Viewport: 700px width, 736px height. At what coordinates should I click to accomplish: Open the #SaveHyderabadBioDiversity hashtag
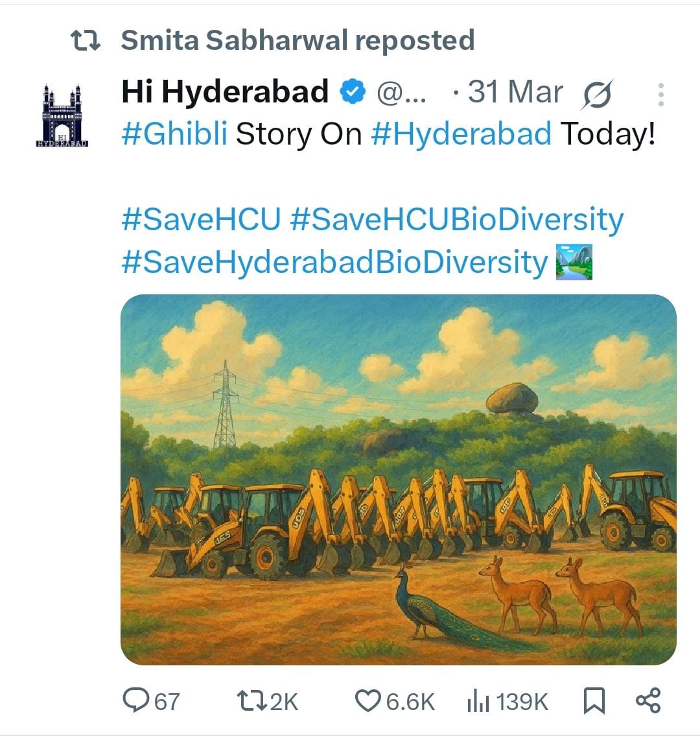coord(334,262)
